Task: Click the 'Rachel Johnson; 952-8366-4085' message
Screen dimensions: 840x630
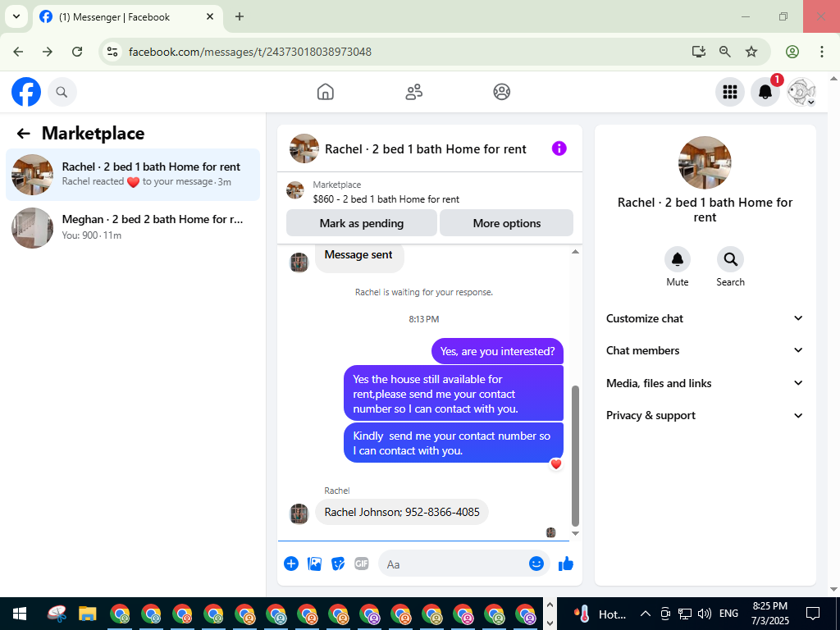Action: (x=402, y=512)
